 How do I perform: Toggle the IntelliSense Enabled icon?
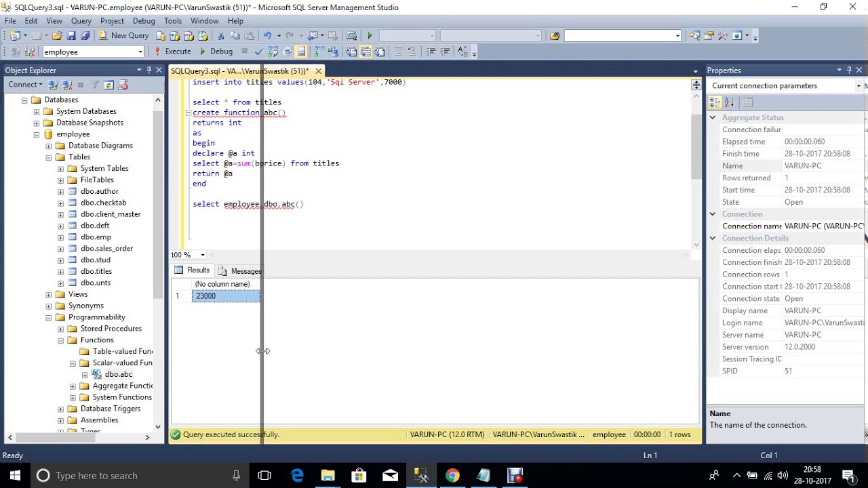pyautogui.click(x=301, y=52)
